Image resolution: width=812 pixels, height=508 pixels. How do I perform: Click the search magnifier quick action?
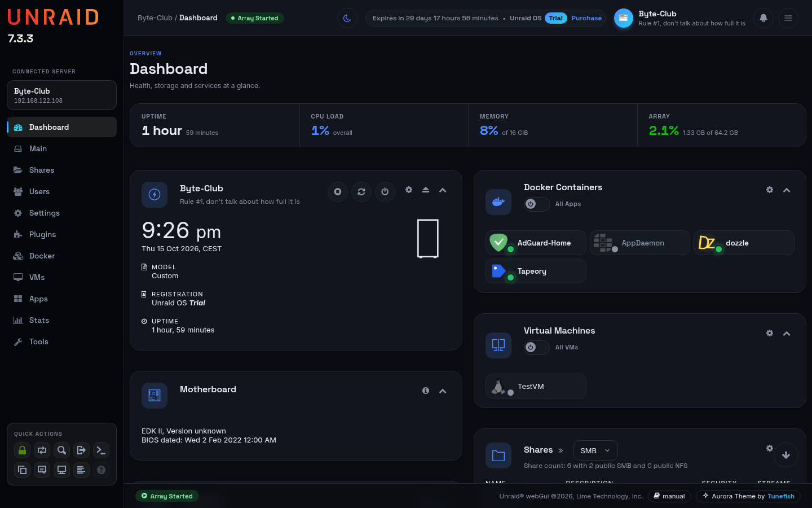click(61, 450)
